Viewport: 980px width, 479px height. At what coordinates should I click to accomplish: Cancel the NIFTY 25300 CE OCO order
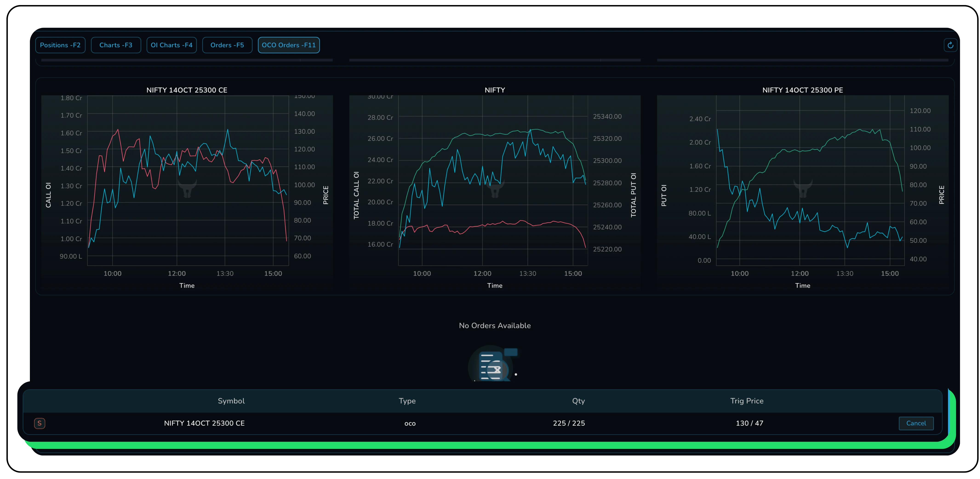[x=916, y=423]
